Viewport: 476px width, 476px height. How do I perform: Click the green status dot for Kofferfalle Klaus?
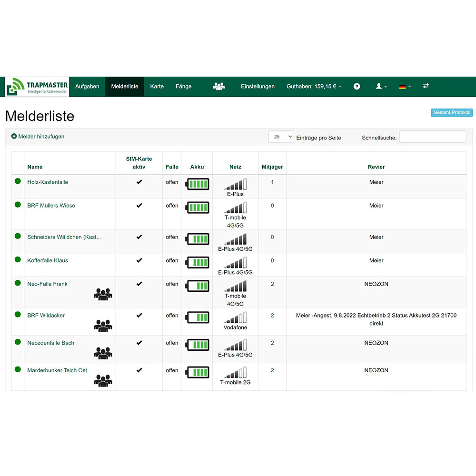point(18,259)
